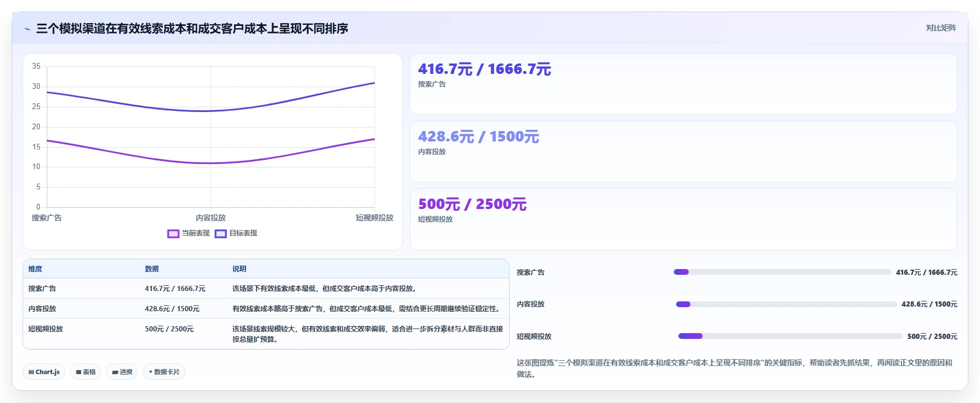980x403 pixels.
Task: Click table cell 416.7元 / 1666.7元
Action: tap(175, 289)
